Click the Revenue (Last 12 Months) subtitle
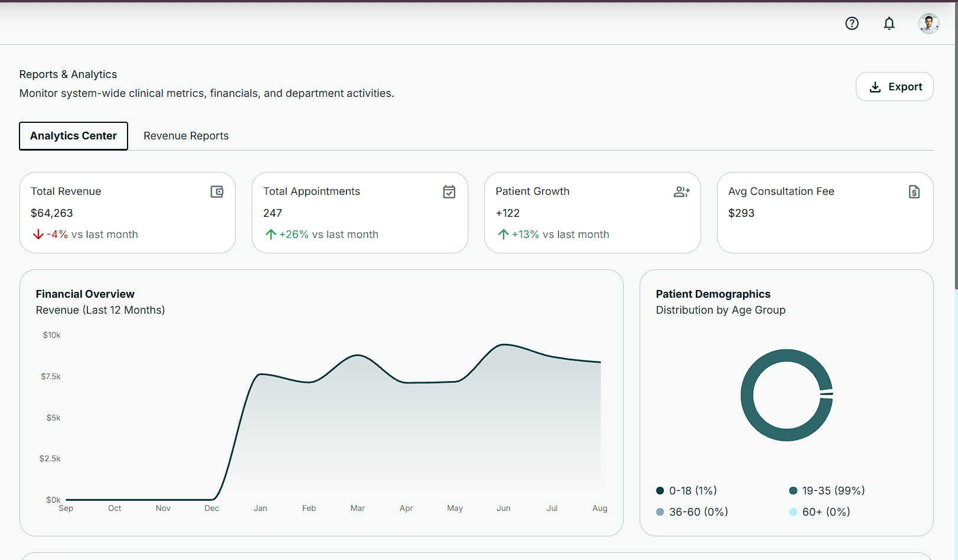The height and width of the screenshot is (560, 958). point(100,310)
